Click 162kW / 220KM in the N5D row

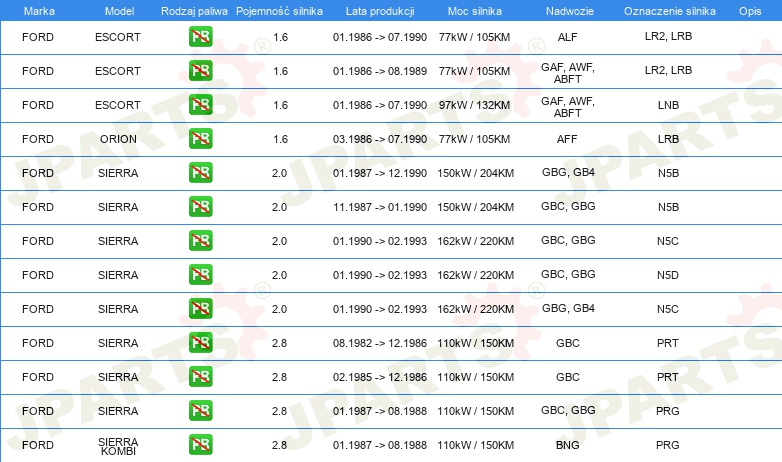click(x=476, y=275)
